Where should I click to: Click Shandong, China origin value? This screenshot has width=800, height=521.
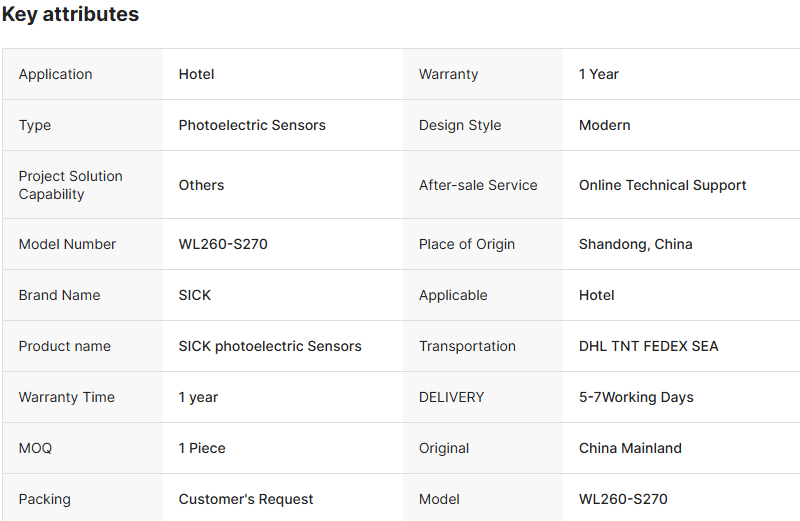click(x=635, y=244)
